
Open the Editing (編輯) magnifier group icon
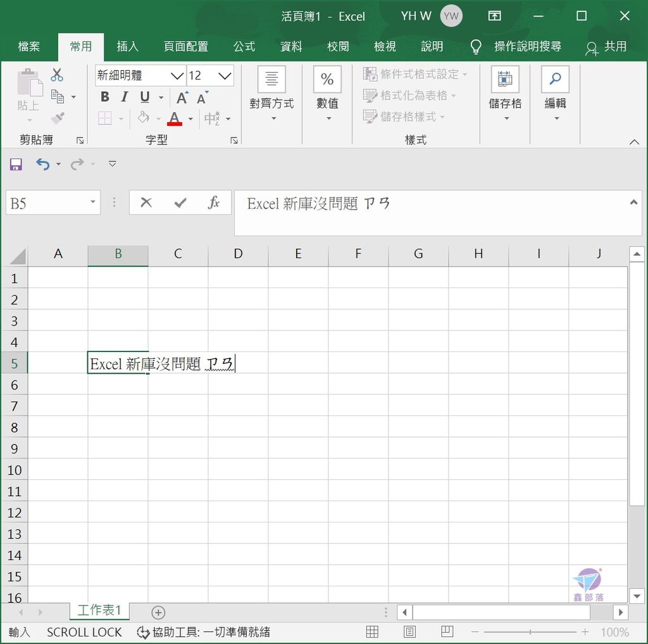(556, 79)
